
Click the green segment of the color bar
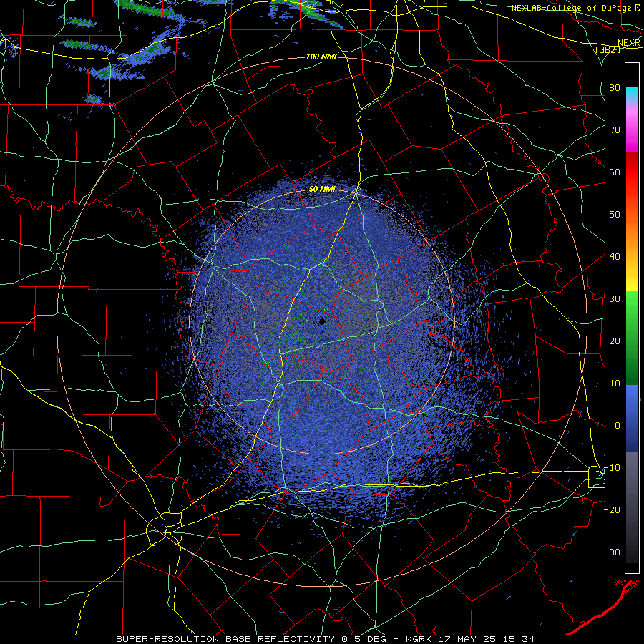(632, 338)
